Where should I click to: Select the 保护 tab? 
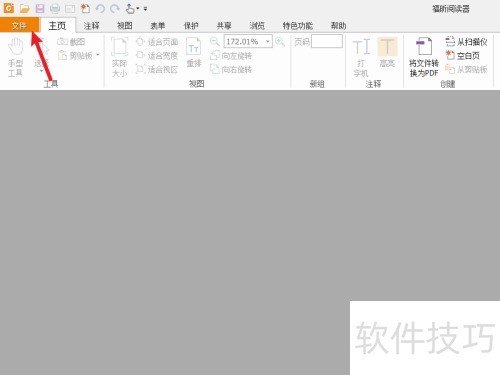(191, 26)
